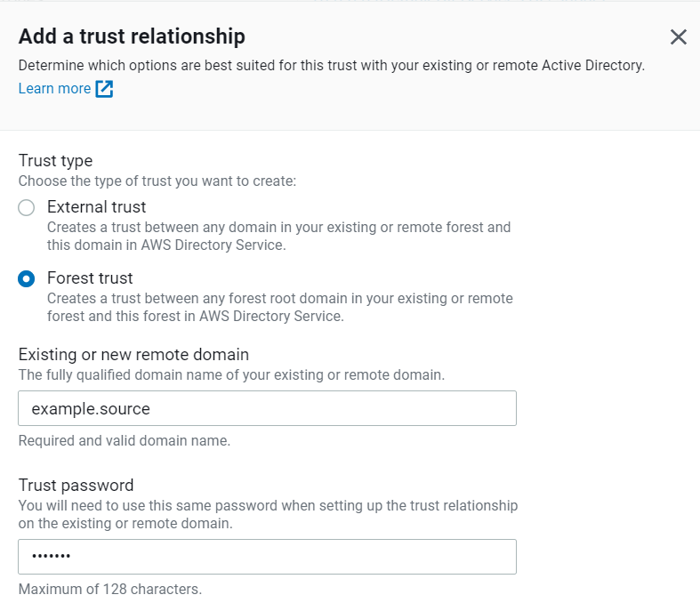Viewport: 700px width, 611px height.
Task: Click the Forest trust description text
Action: [x=279, y=307]
